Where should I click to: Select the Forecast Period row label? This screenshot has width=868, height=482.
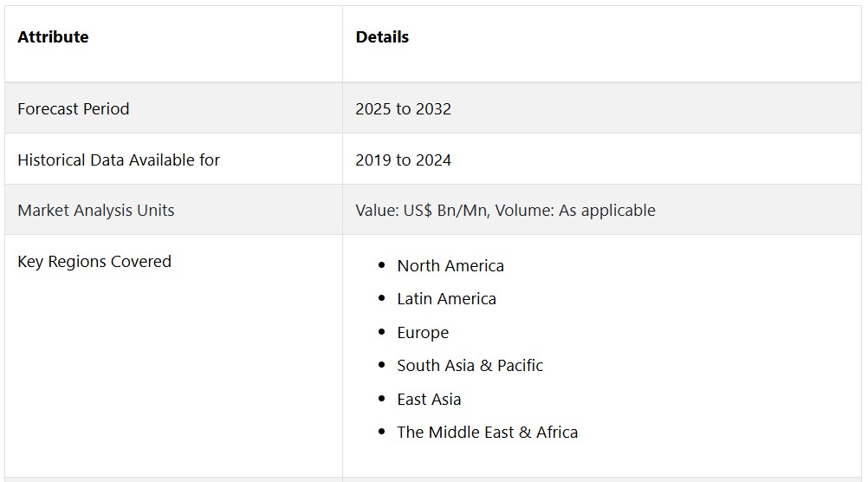(x=74, y=109)
